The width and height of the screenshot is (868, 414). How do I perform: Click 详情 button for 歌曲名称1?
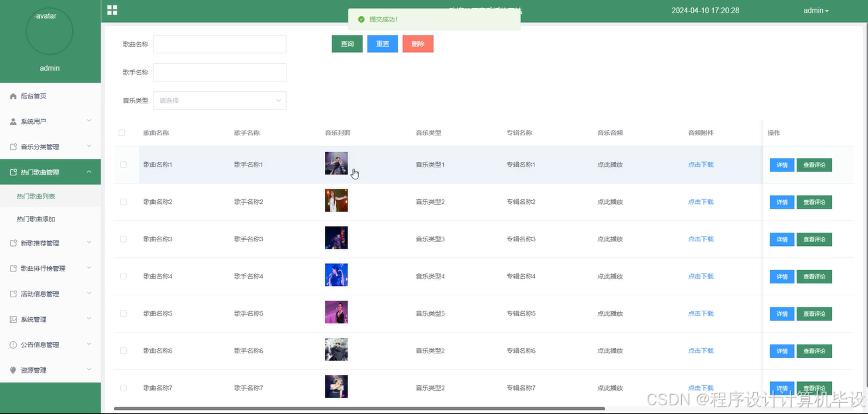click(x=782, y=165)
